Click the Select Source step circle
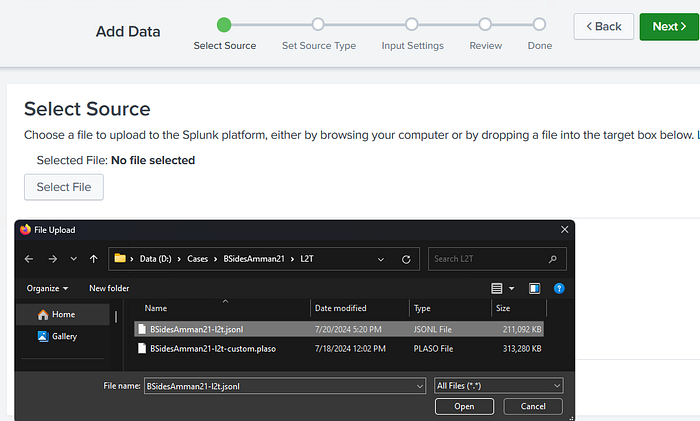Screen dimensions: 700x421 pyautogui.click(x=224, y=25)
